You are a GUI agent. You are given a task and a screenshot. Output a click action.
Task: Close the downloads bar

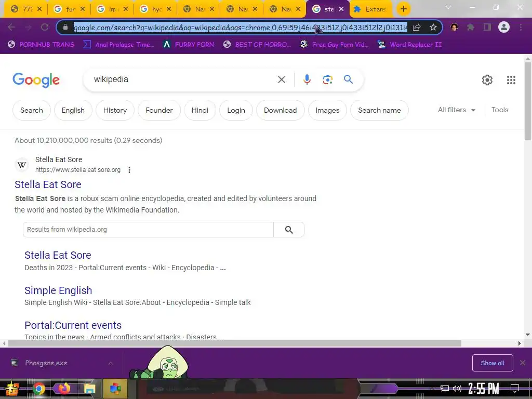pos(523,363)
